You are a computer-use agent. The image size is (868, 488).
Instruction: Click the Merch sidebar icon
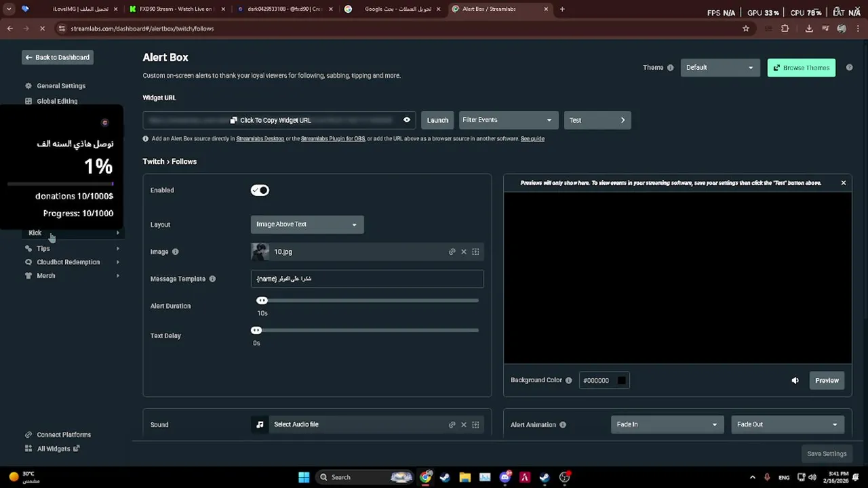[28, 275]
